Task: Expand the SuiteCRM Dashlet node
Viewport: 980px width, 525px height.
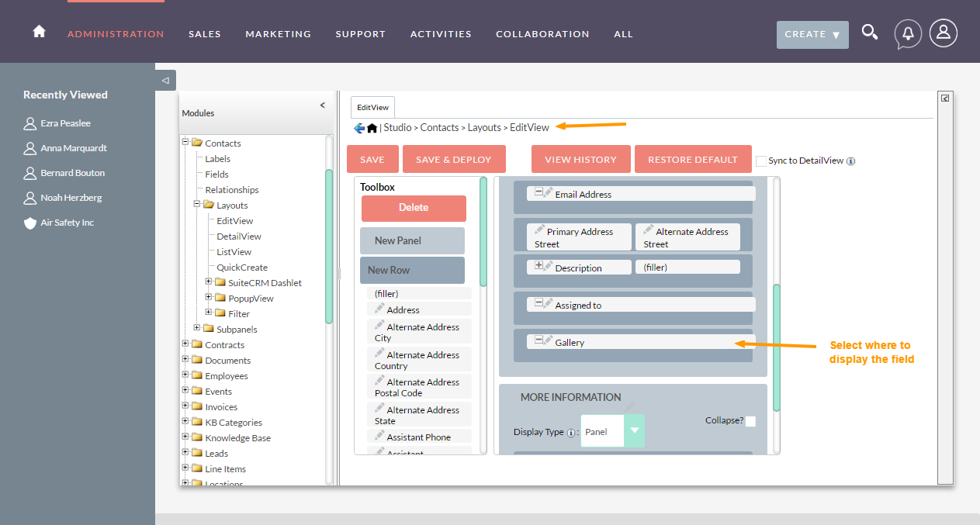Action: tap(209, 281)
